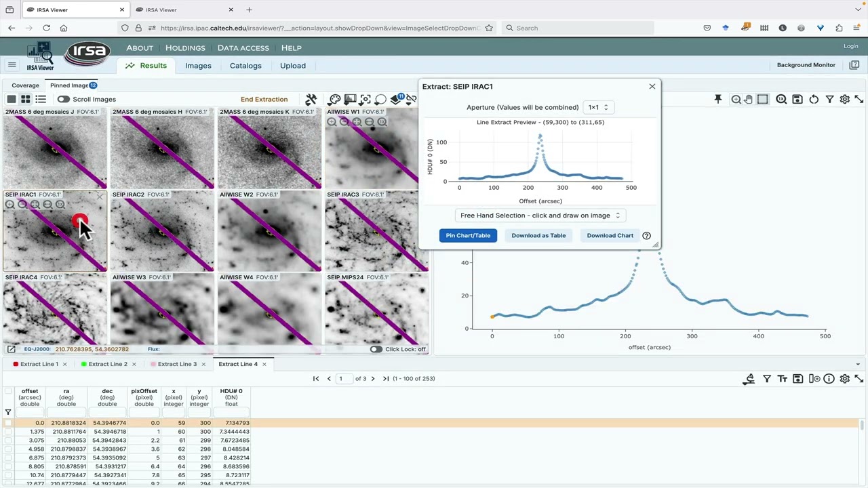Switch to Extract Line 3 tab
Viewport: 868px width, 488px height.
point(177,365)
